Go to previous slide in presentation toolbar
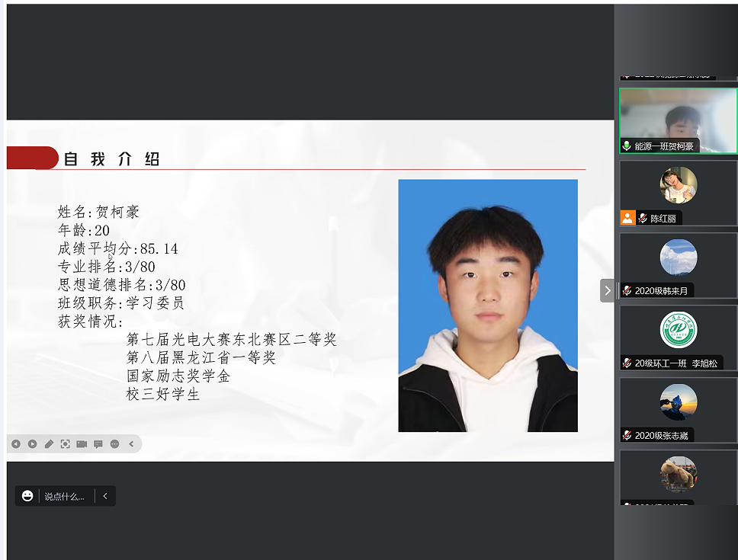 point(16,444)
